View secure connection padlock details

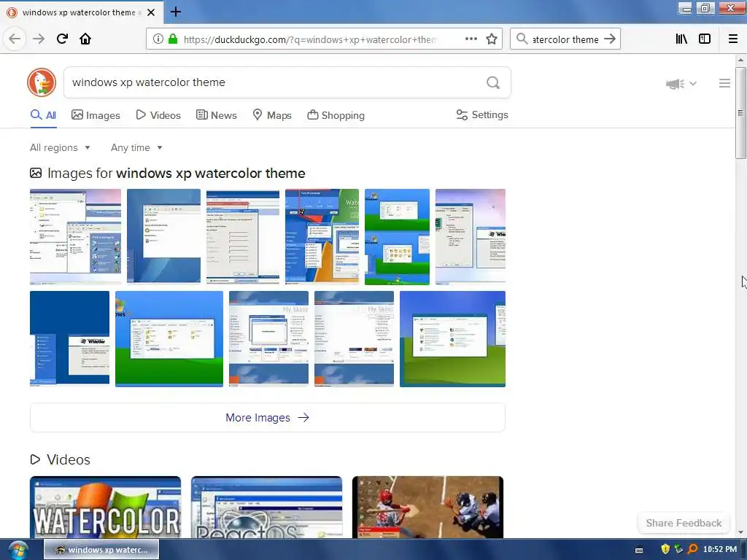[173, 39]
